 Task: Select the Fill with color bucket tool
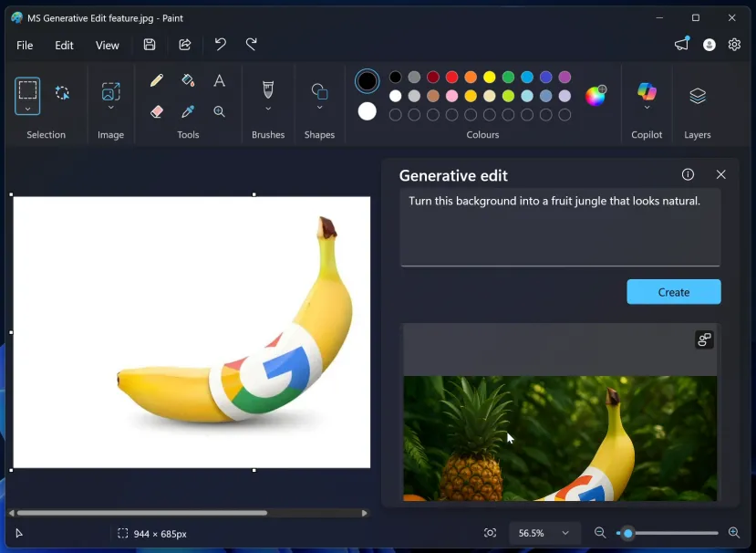(188, 80)
